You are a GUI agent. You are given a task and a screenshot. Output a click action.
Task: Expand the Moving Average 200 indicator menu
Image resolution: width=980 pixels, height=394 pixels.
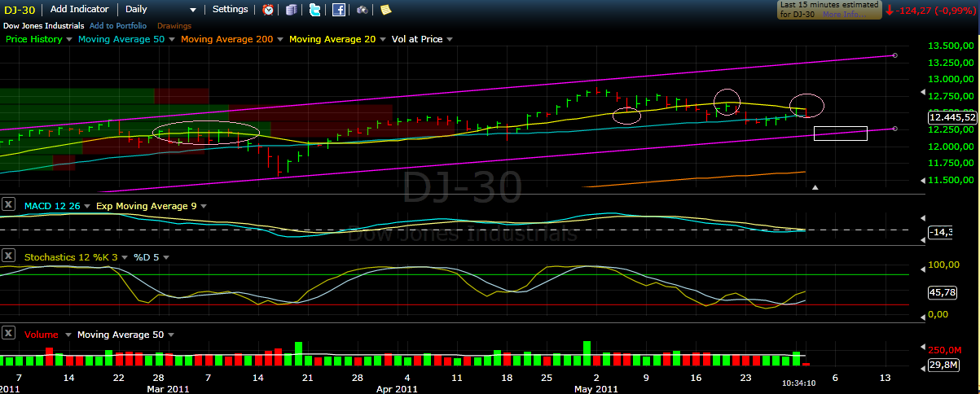[280, 39]
